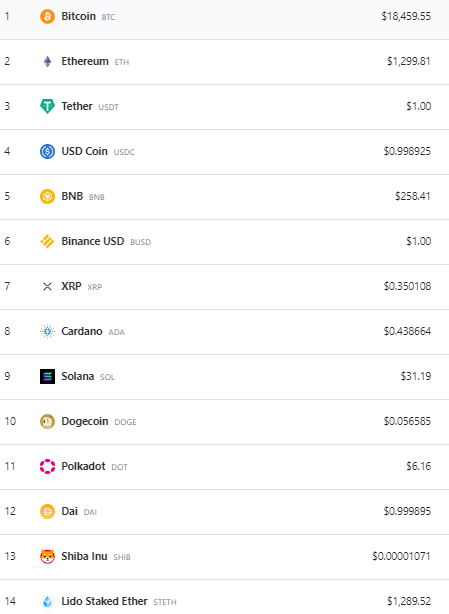The height and width of the screenshot is (614, 449).
Task: Click the pink Polkadot icon
Action: 47,467
